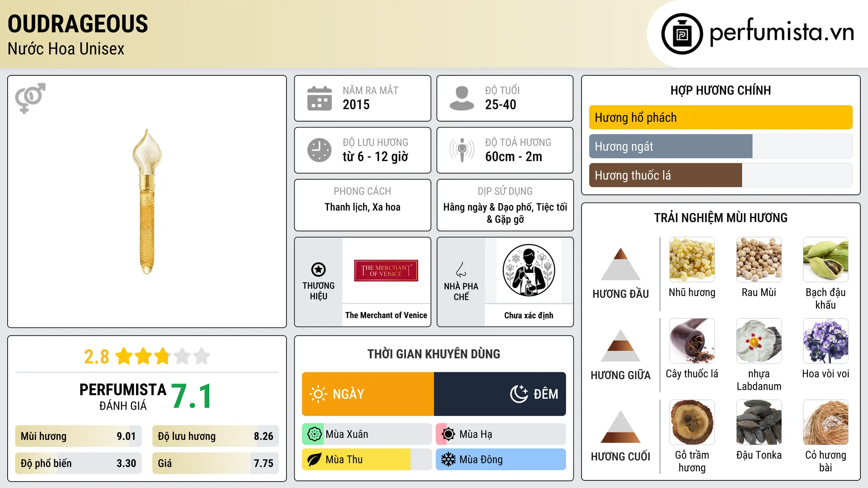
Task: Click the sillage icon beside ĐỘ TOẢ HƯƠNG
Action: point(462,150)
